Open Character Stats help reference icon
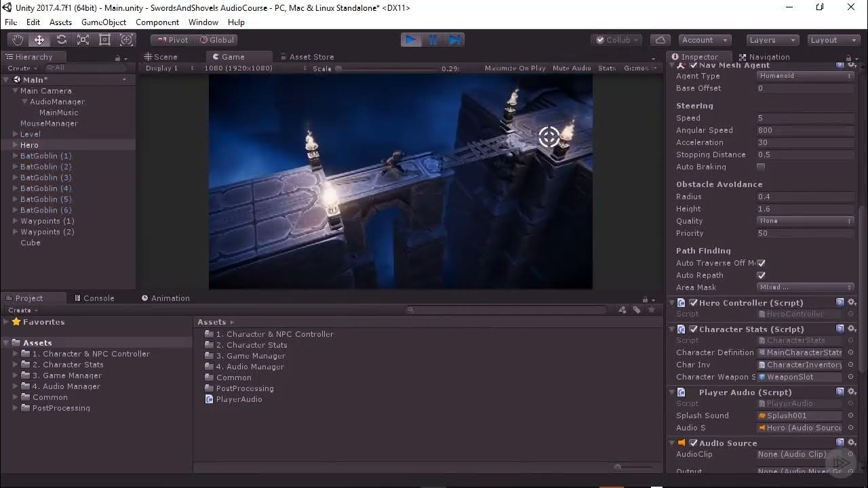Image resolution: width=868 pixels, height=488 pixels. click(840, 329)
